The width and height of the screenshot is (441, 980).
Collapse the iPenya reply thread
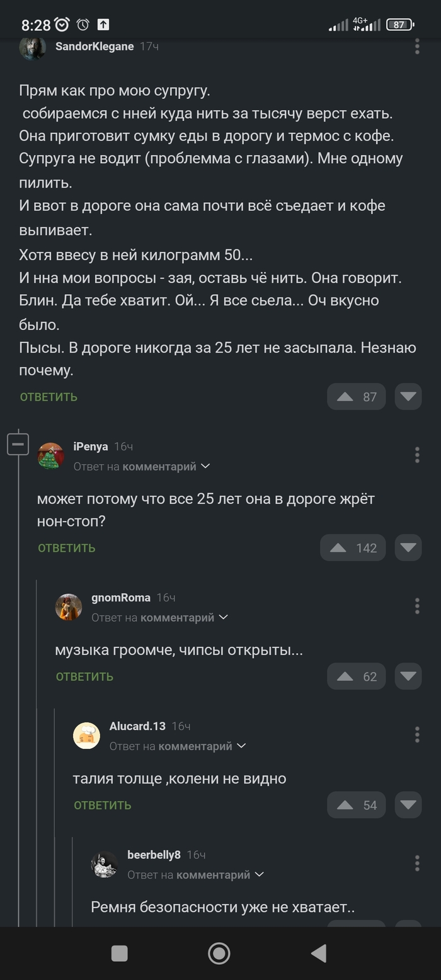click(x=18, y=445)
